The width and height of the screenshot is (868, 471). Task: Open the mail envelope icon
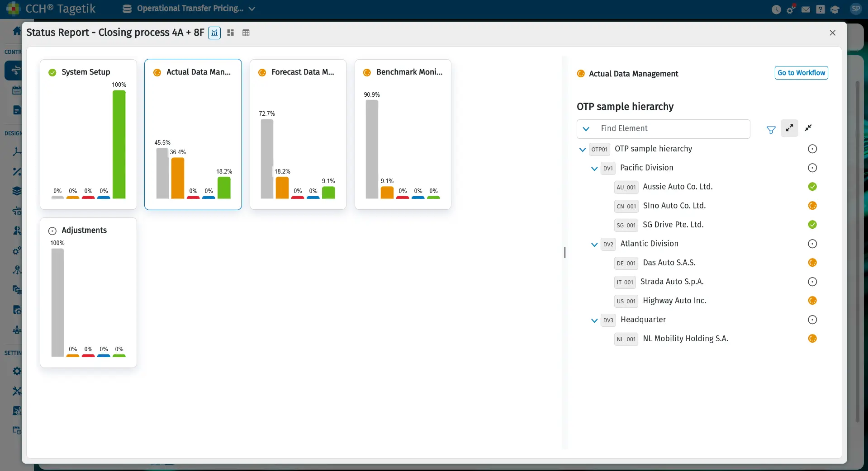[806, 9]
